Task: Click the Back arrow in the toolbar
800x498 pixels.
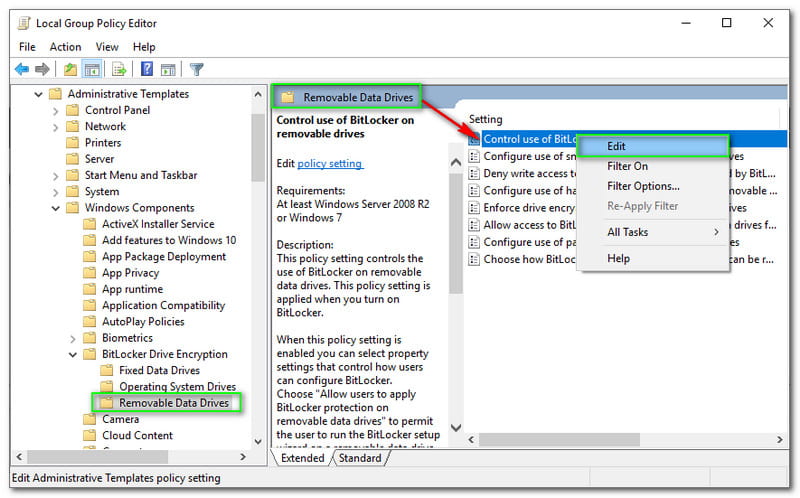Action: (x=21, y=69)
